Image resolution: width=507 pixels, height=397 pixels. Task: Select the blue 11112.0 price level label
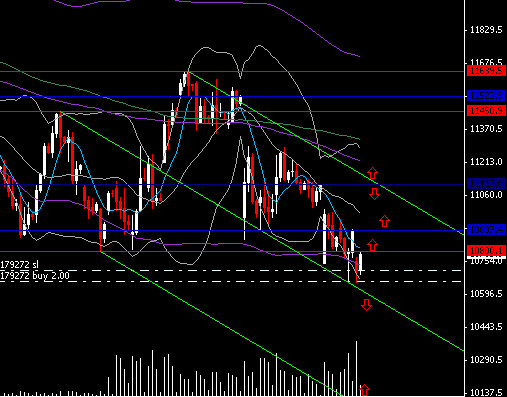486,183
